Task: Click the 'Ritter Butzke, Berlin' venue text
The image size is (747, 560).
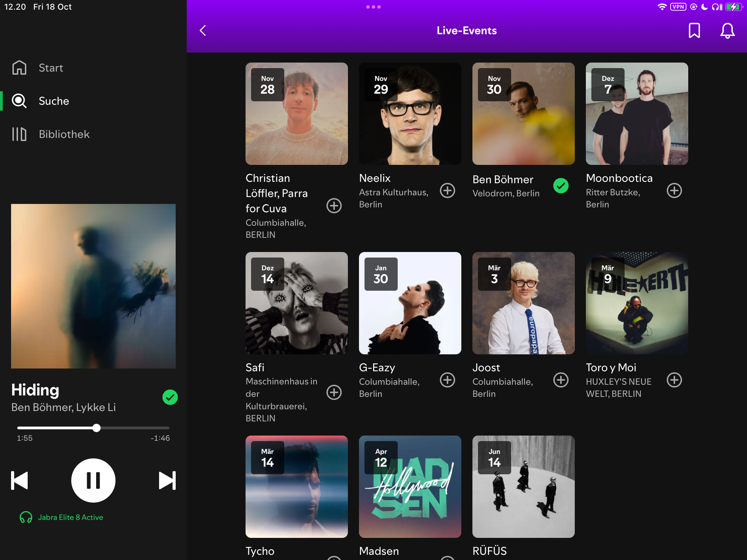Action: point(613,198)
